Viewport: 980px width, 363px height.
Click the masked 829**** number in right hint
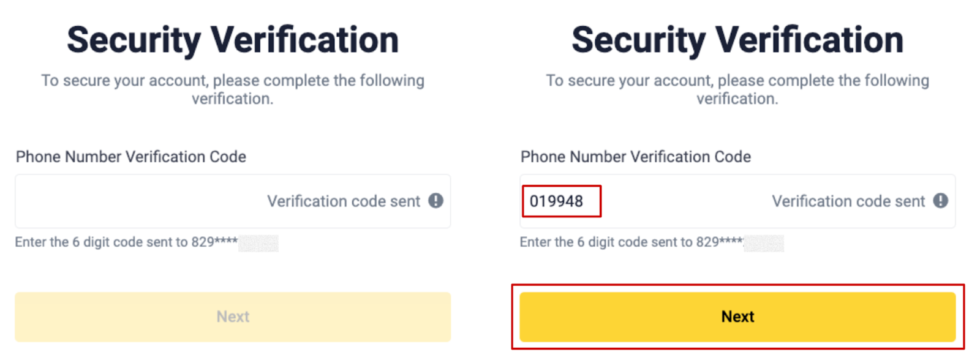click(719, 242)
